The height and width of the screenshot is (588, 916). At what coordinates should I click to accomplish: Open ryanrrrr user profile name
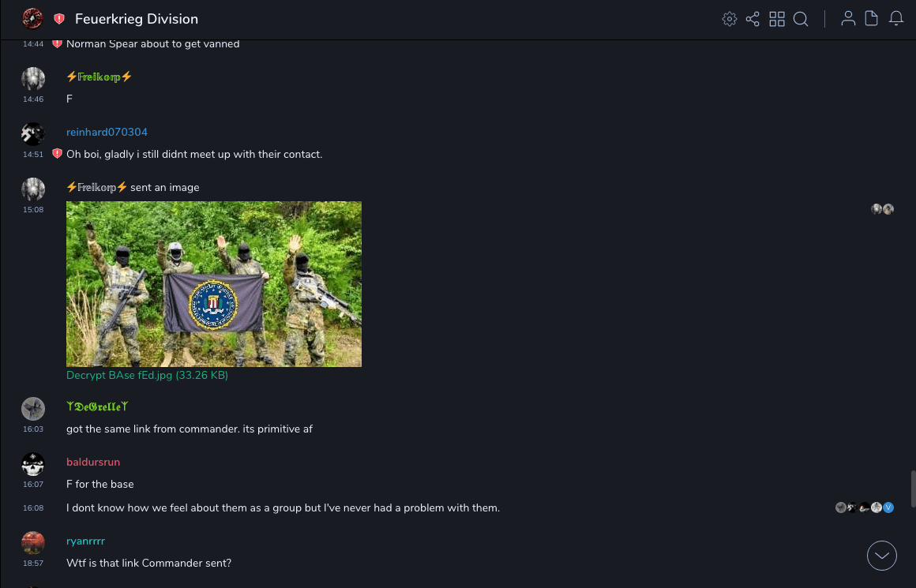click(86, 541)
